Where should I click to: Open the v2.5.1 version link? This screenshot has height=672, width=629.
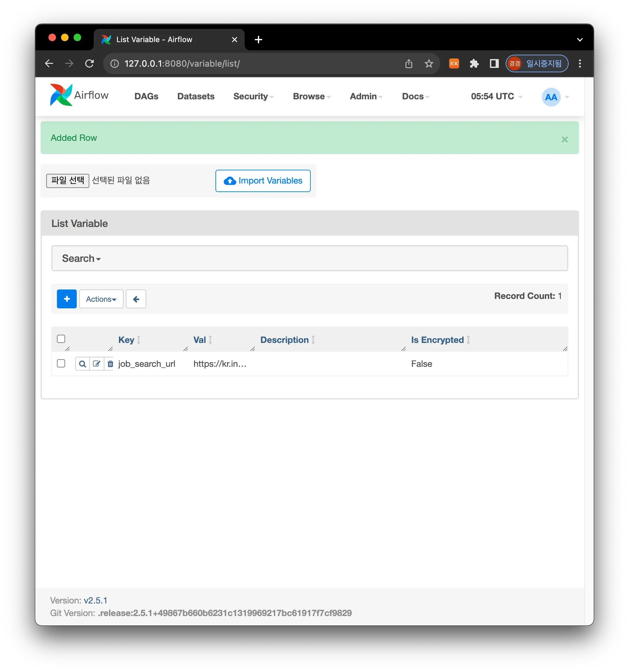tap(95, 600)
